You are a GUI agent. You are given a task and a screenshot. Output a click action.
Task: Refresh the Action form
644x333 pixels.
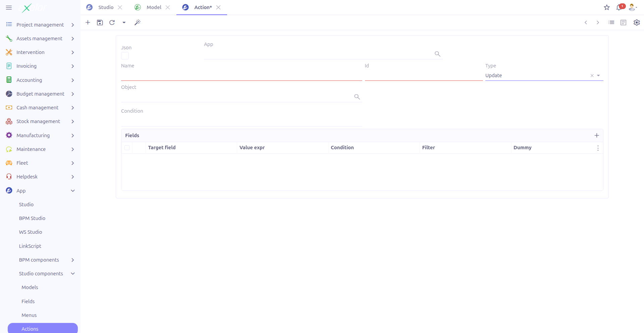coord(112,22)
